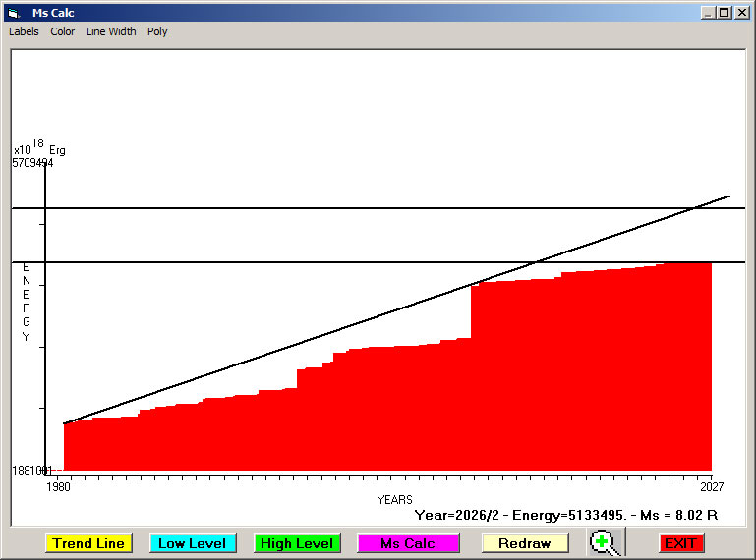This screenshot has width=756, height=560.
Task: Maximize the Ms Calc window
Action: [725, 13]
